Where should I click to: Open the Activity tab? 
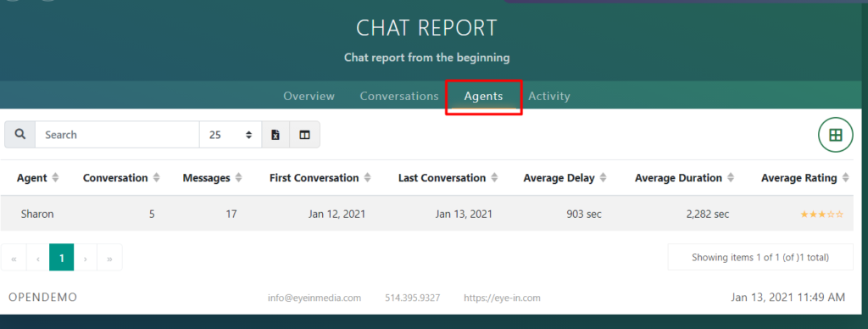coord(549,97)
